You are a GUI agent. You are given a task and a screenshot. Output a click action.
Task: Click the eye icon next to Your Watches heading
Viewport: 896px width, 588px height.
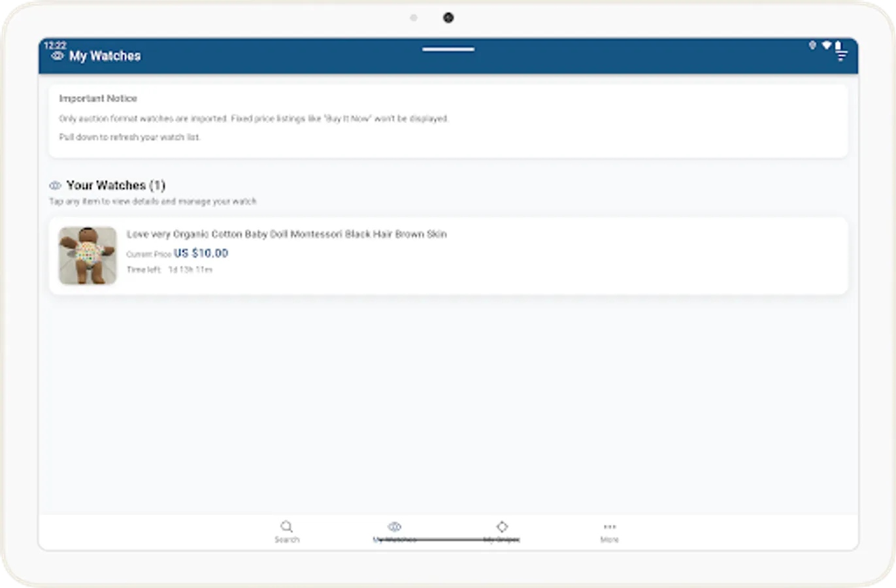click(56, 185)
